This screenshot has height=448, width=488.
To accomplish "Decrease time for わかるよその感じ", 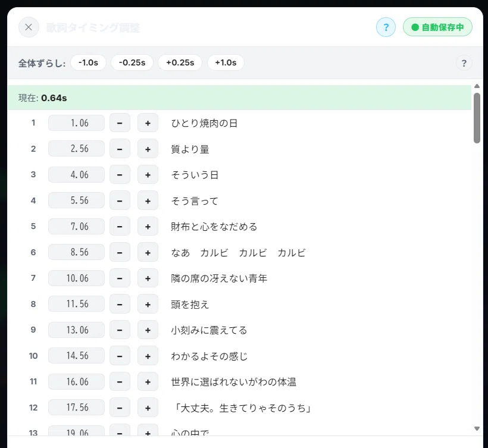I will pos(120,356).
